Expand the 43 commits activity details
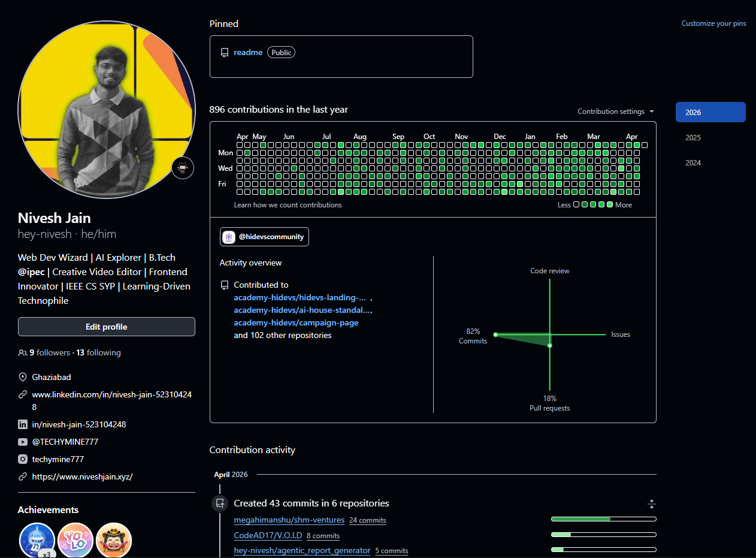Image resolution: width=756 pixels, height=558 pixels. (x=651, y=503)
